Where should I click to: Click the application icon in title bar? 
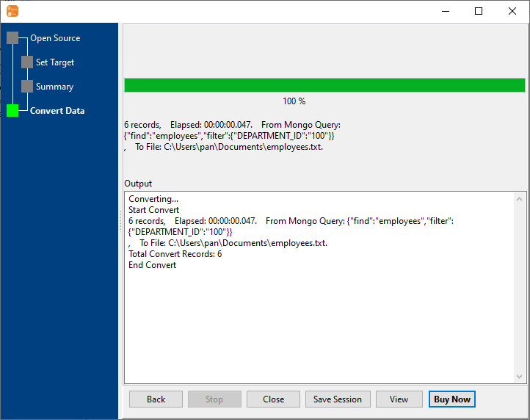pos(12,11)
